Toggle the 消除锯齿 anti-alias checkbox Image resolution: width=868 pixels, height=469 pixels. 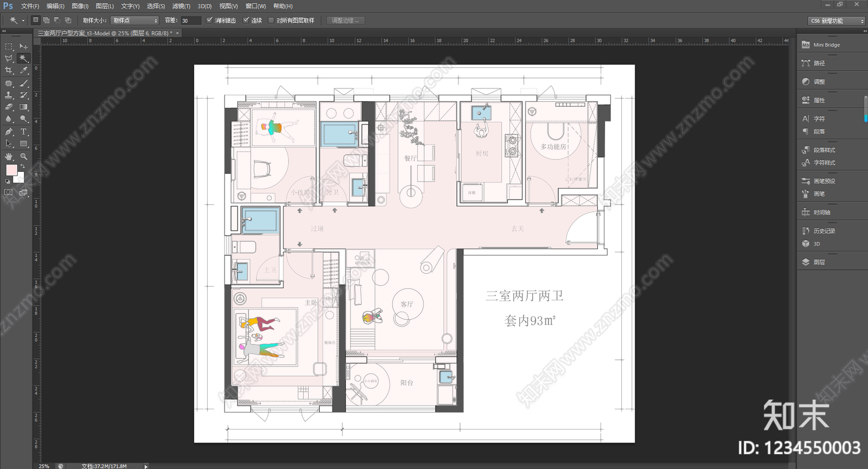pos(209,21)
